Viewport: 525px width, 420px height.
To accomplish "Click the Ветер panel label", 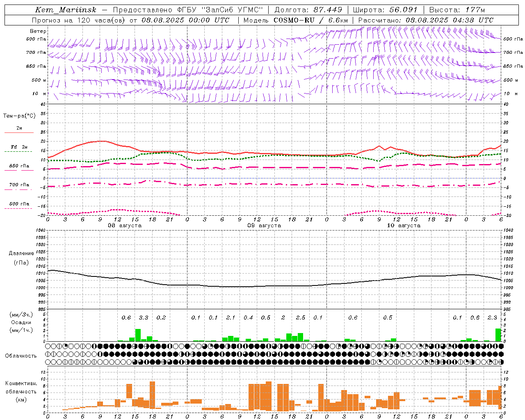I will pyautogui.click(x=38, y=31).
